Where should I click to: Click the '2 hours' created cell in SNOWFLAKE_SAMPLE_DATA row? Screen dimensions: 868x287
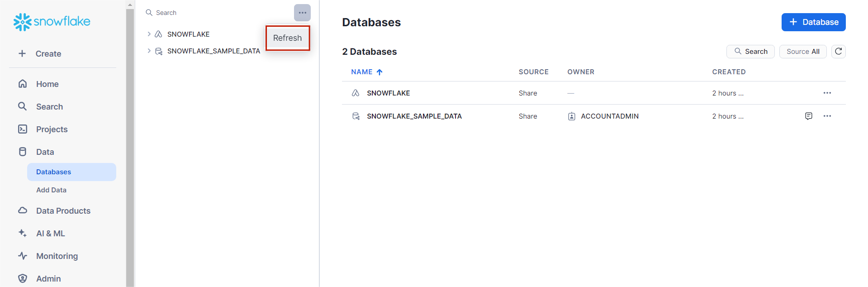(x=727, y=116)
